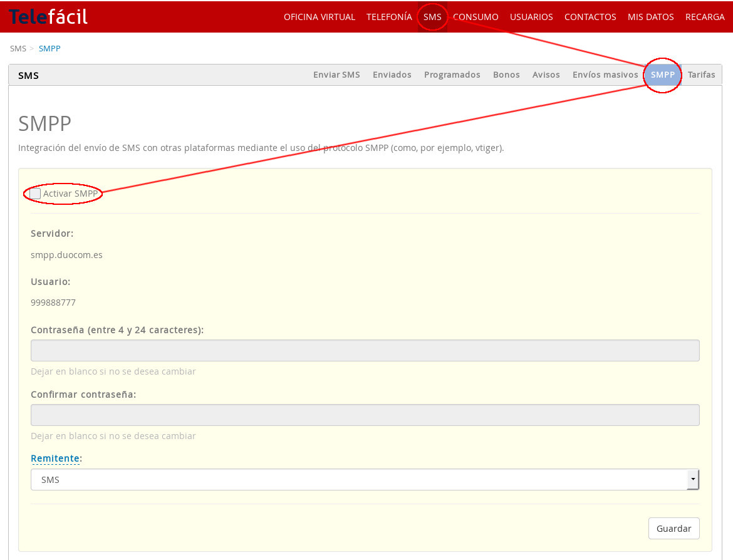Open the Oficina Virtual menu
Image resolution: width=733 pixels, height=560 pixels.
pyautogui.click(x=319, y=17)
